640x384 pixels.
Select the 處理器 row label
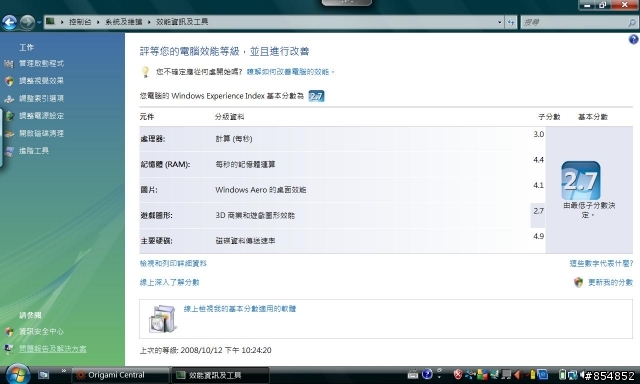point(153,139)
